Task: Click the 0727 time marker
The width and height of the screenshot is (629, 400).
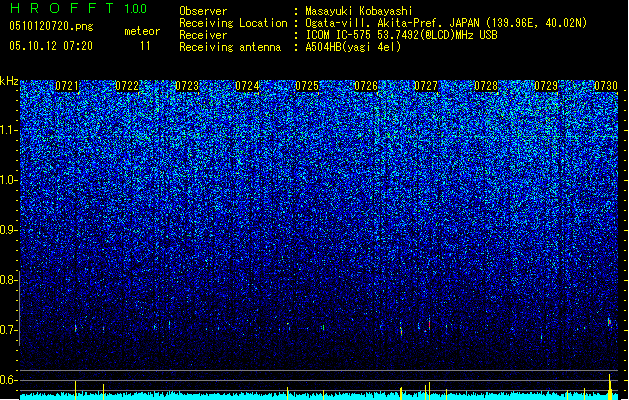Action: point(426,86)
